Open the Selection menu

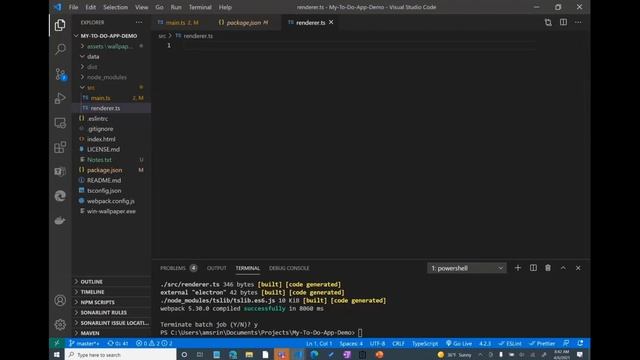pyautogui.click(x=115, y=7)
